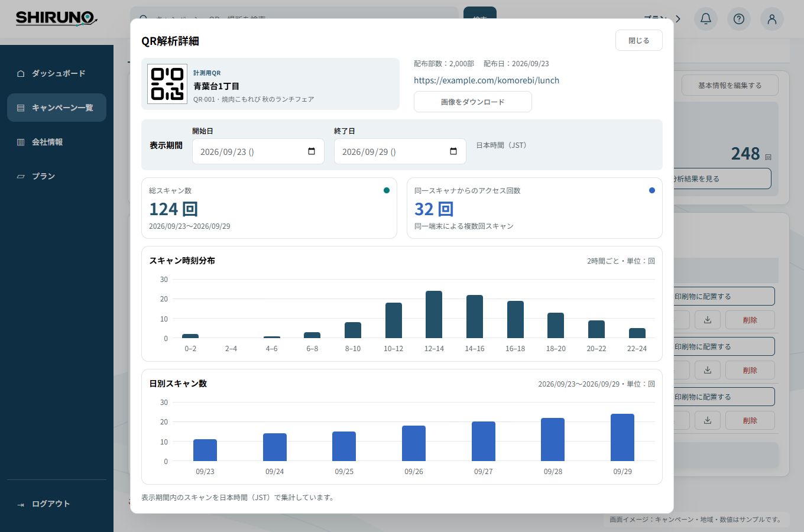The width and height of the screenshot is (804, 532).
Task: Open calendar picker for 開始日
Action: tap(312, 151)
